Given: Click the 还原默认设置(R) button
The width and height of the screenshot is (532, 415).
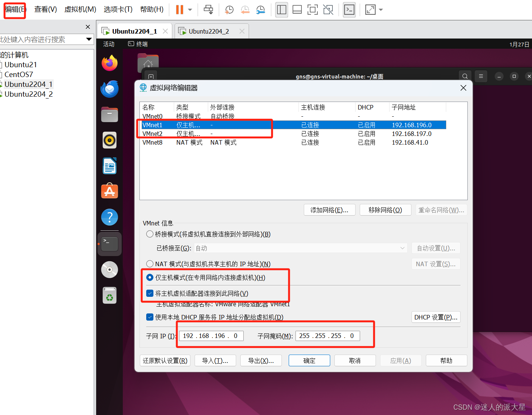Looking at the screenshot, I should 165,361.
